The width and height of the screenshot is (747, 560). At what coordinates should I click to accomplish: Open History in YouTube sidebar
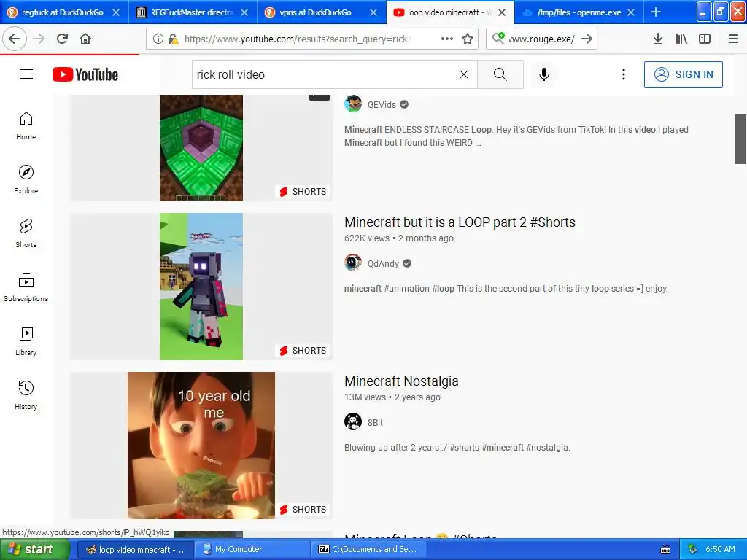[26, 395]
